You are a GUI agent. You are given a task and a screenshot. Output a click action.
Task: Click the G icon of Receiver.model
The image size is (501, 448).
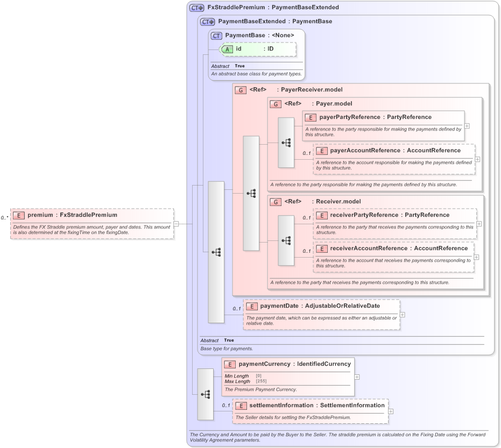pos(276,202)
